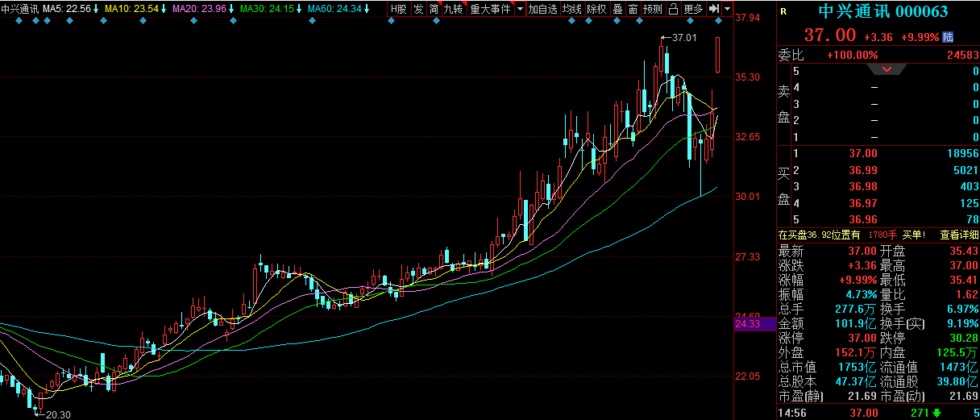Click stock title 中兴通讯 000063
Screen dimensions: 980x420
point(882,12)
